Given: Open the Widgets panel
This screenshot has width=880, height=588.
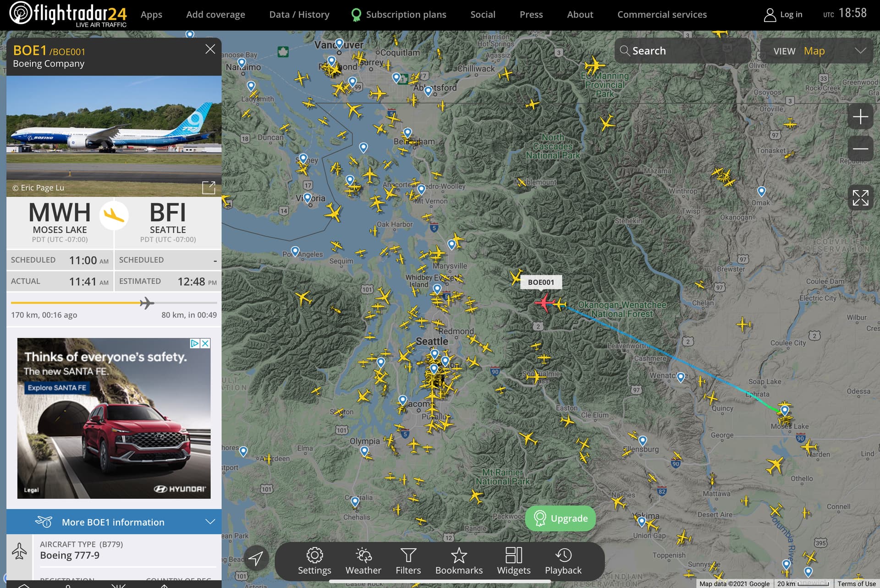Looking at the screenshot, I should pos(514,561).
